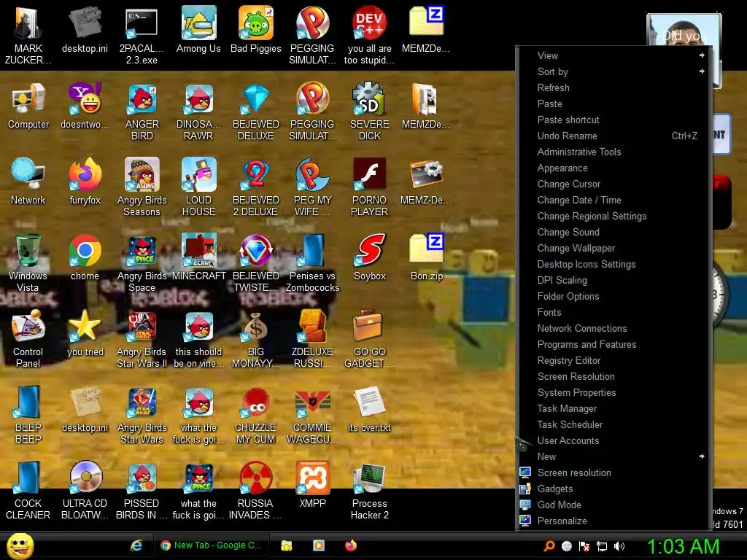Open the media player taskbar icon
The image size is (747, 560).
coord(319,545)
